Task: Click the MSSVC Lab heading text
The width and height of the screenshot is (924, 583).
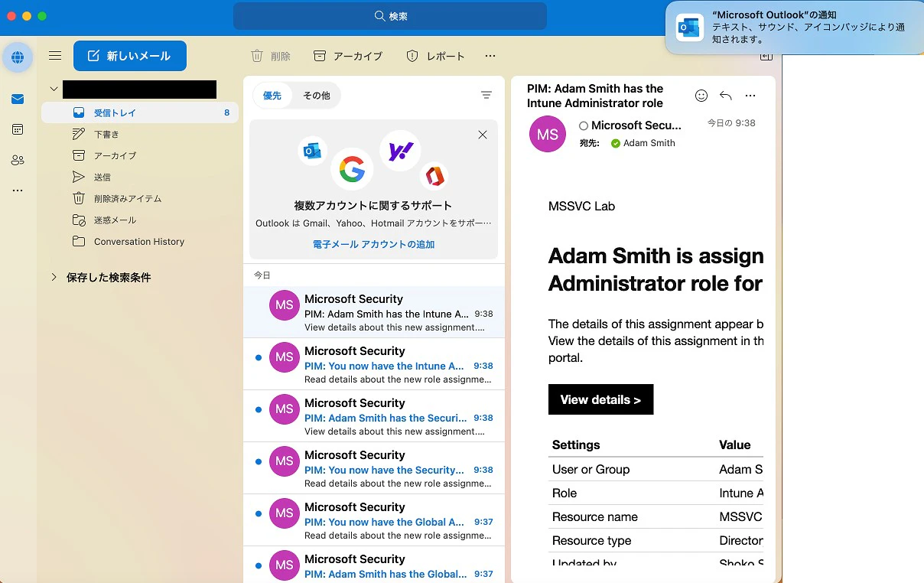Action: (x=581, y=206)
